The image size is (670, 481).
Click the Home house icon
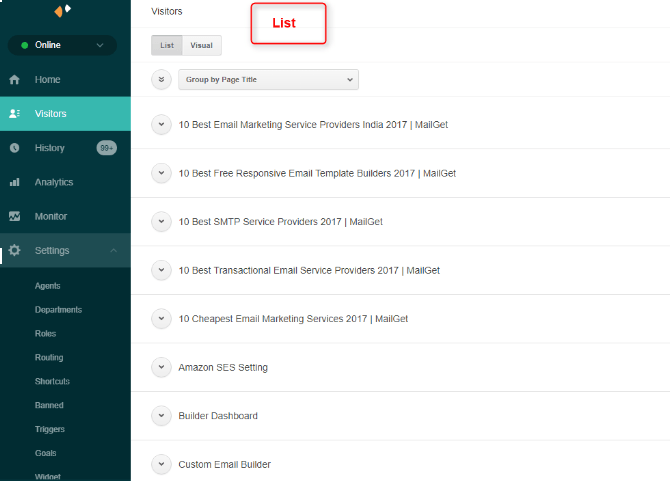click(15, 79)
